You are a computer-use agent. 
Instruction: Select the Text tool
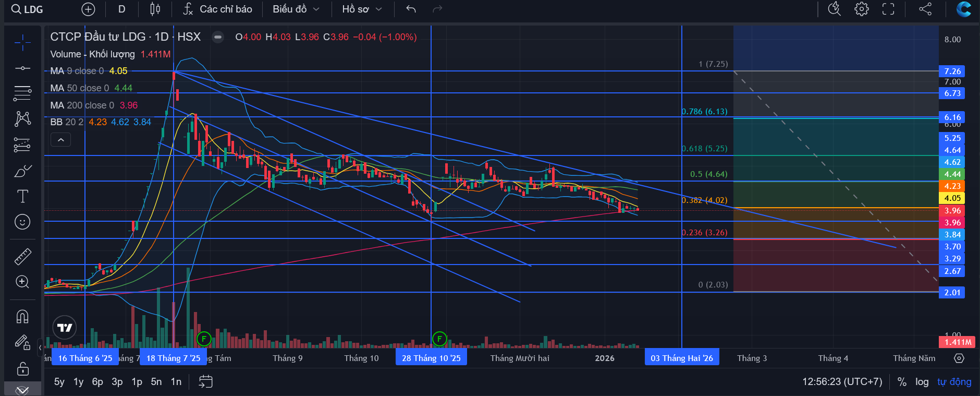click(x=22, y=196)
